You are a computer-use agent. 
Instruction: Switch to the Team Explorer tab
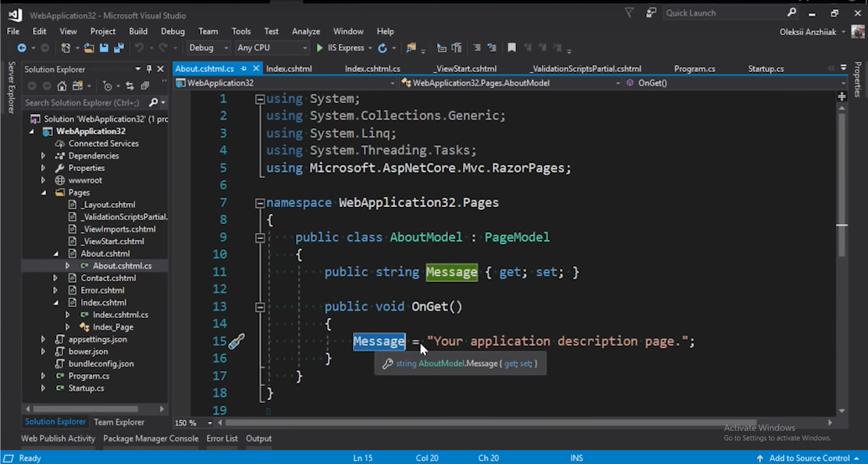click(x=119, y=423)
